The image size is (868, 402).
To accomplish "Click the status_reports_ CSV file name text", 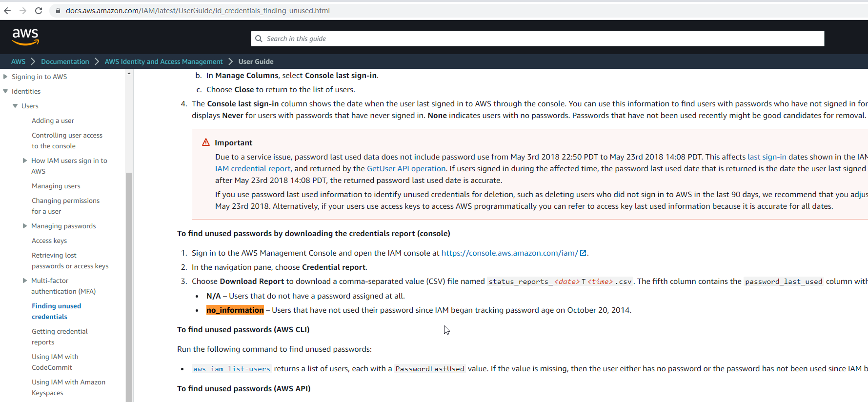I will (561, 281).
